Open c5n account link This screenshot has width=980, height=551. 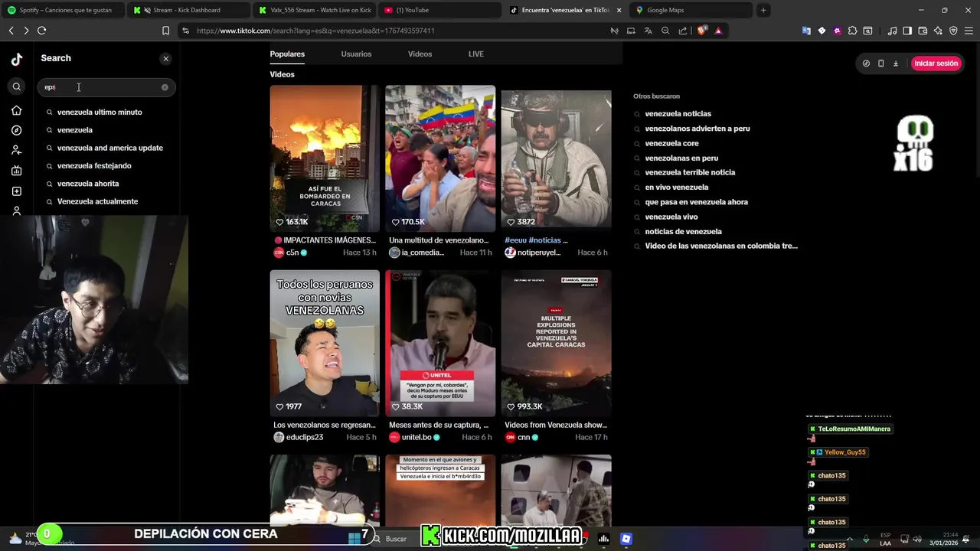tap(291, 253)
